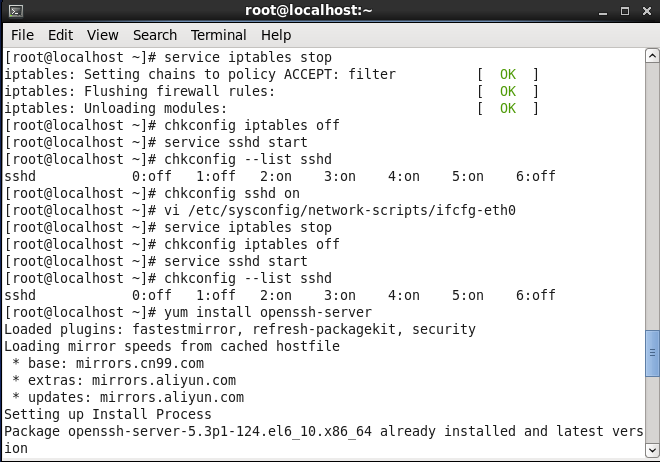This screenshot has height=462, width=660.
Task: Click the scrollbar down arrow
Action: click(652, 450)
